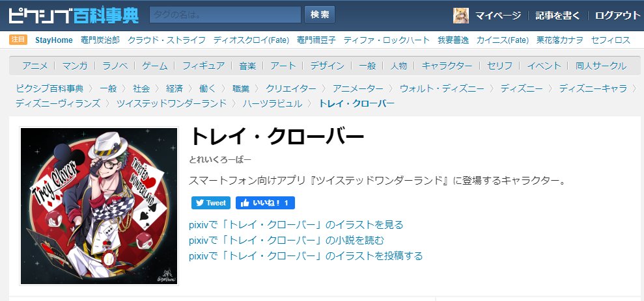
Task: Open pixivで「トレイ・クローバー」のイラストを投稿する link
Action: coord(305,256)
